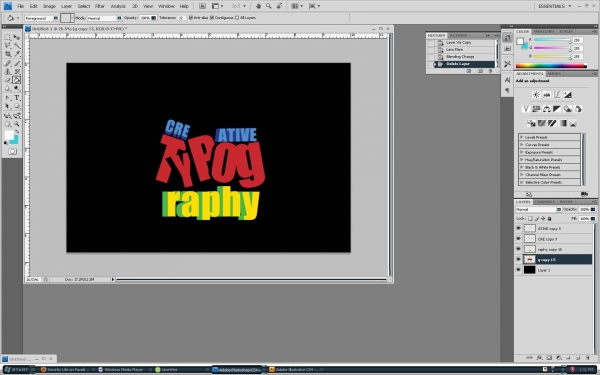Select the Crop tool
600x375 pixels.
(7, 54)
